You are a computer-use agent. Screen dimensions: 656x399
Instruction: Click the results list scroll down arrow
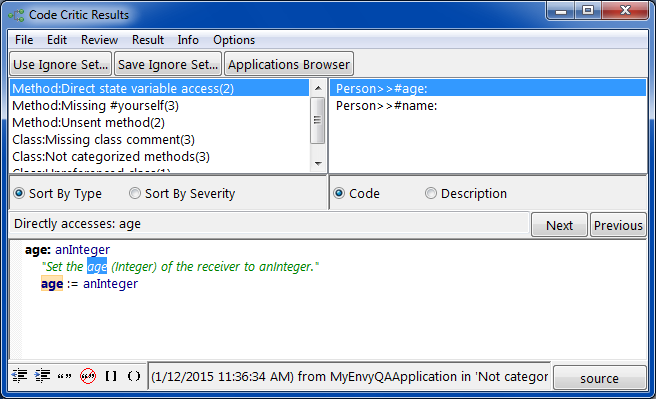[318, 164]
